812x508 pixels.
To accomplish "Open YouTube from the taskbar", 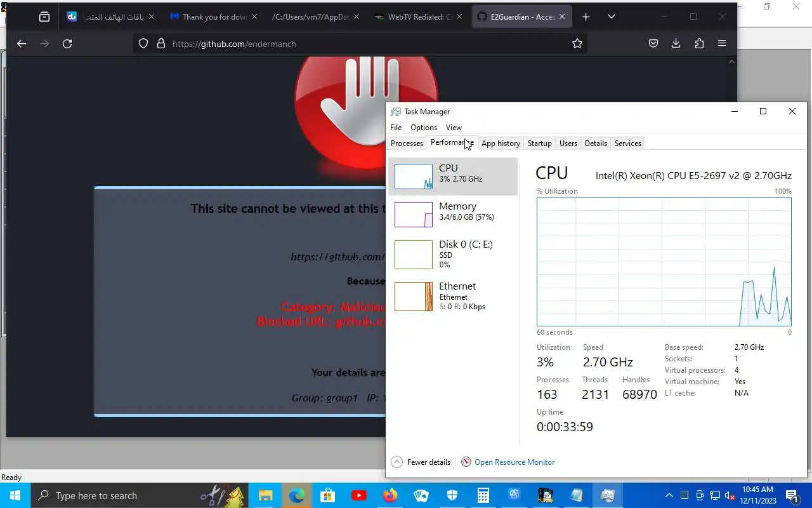I will [358, 495].
